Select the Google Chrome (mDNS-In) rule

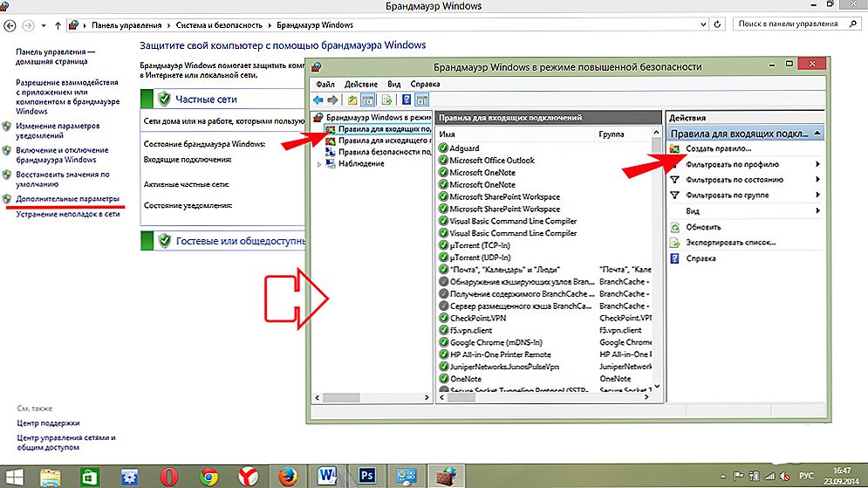point(496,343)
